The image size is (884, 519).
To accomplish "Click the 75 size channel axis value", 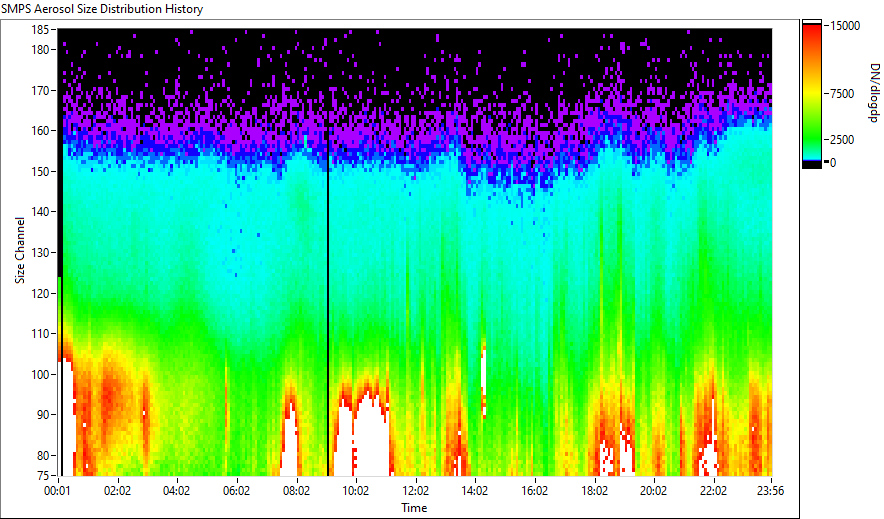I will click(x=43, y=476).
